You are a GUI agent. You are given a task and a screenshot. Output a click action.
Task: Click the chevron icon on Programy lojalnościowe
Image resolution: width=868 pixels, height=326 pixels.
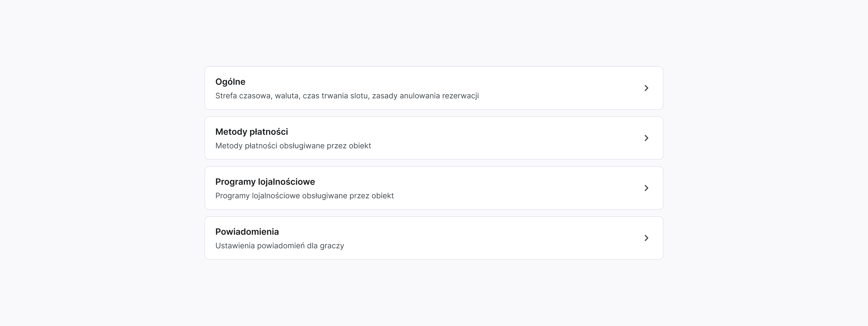coord(646,188)
